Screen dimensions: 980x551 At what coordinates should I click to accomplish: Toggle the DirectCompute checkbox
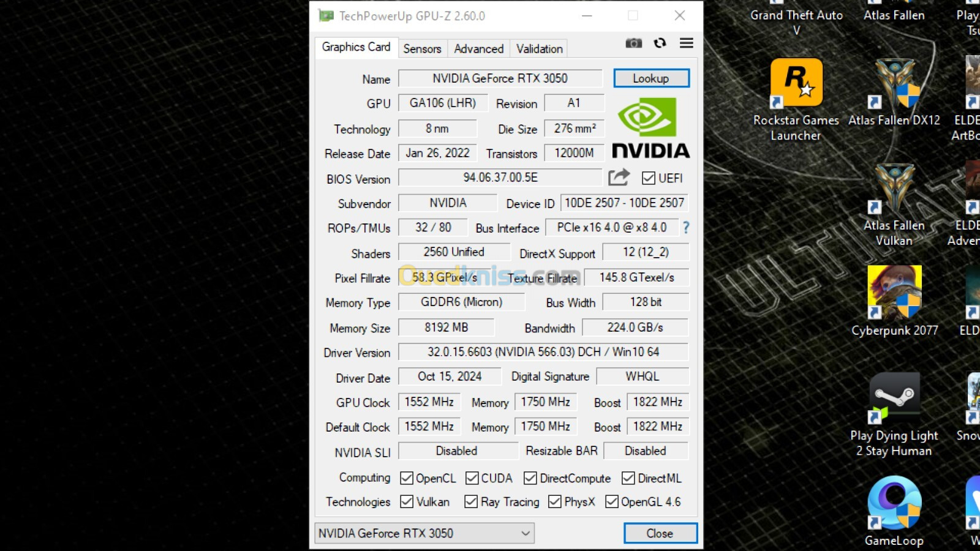pos(530,478)
